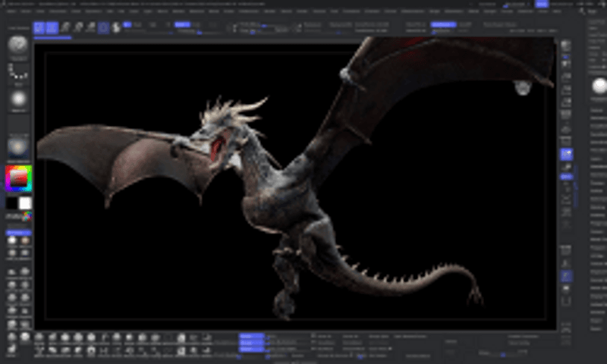This screenshot has width=607, height=364.
Task: Toggle the highlighted Perspective button on right shelf
Action: tap(566, 154)
